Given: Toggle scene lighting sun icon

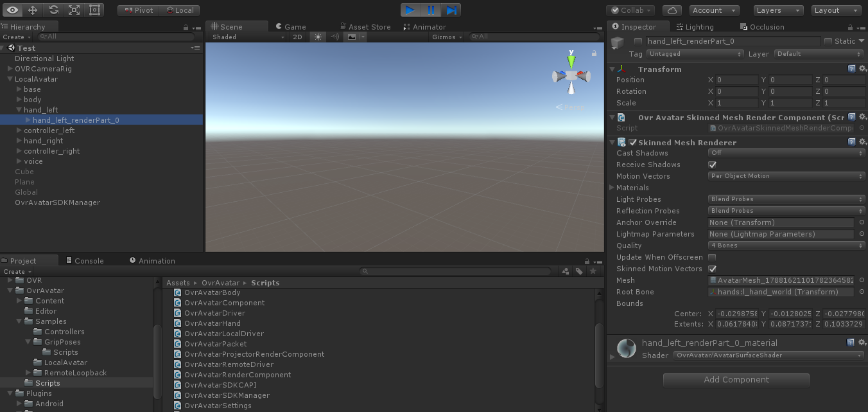Looking at the screenshot, I should coord(318,37).
